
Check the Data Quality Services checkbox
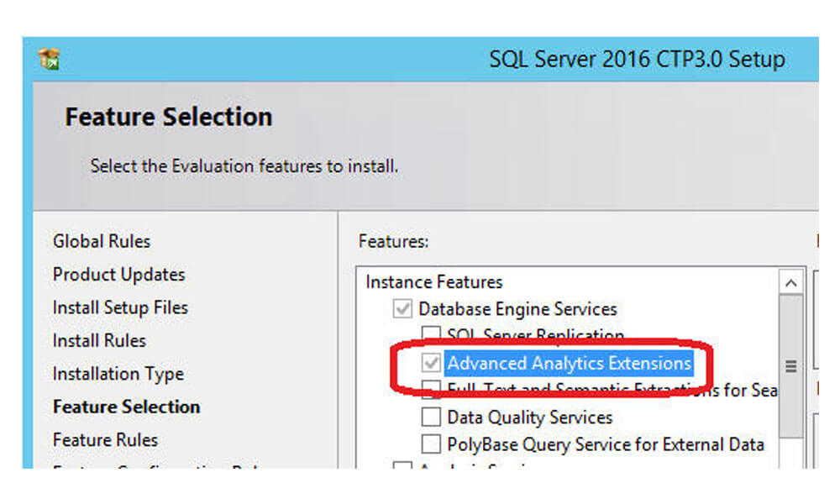431,417
